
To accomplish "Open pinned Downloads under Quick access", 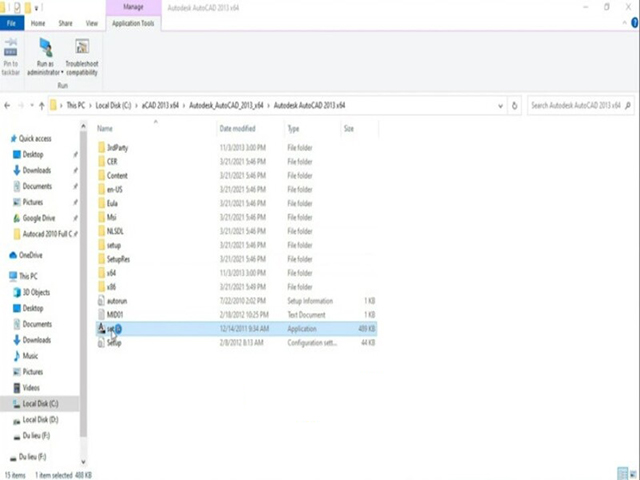I will pos(37,170).
